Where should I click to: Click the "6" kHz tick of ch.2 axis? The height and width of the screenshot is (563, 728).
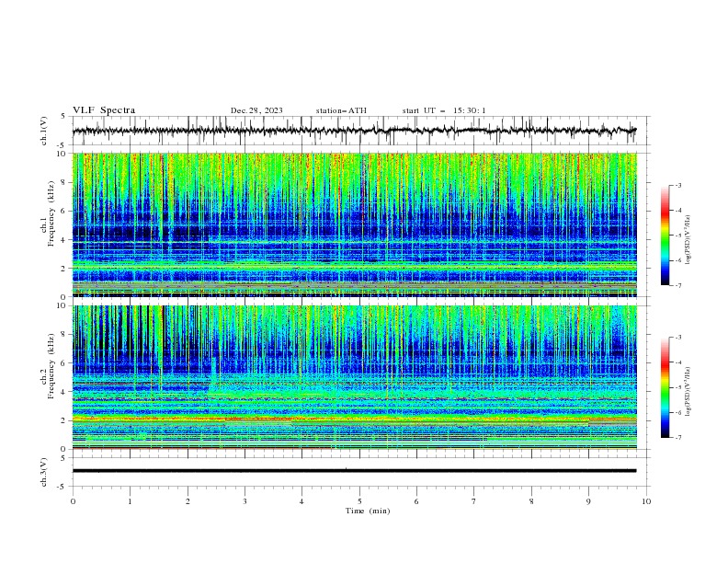(x=63, y=362)
